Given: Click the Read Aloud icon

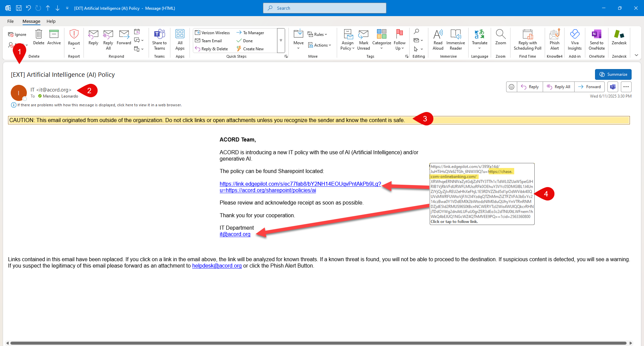Looking at the screenshot, I should click(x=438, y=35).
